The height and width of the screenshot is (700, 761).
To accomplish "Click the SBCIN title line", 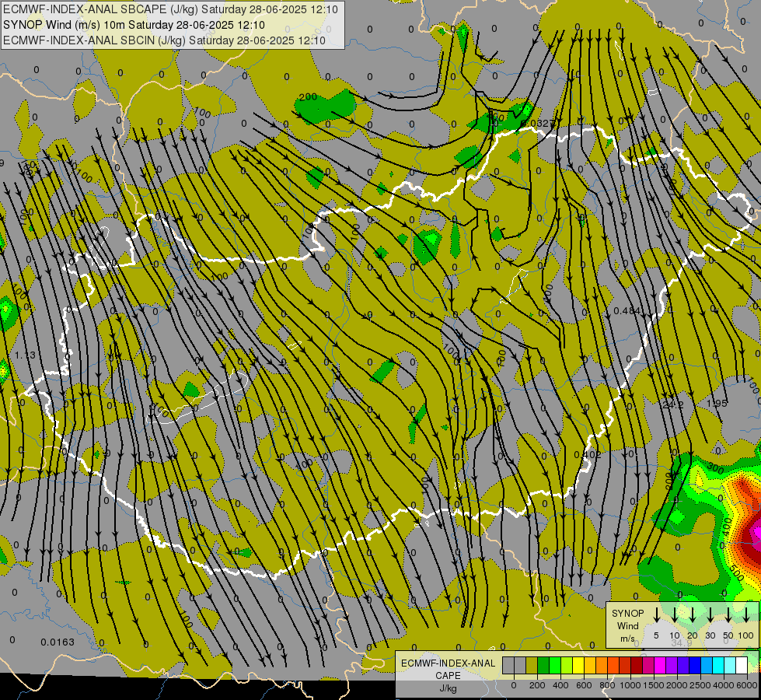I will pyautogui.click(x=164, y=40).
